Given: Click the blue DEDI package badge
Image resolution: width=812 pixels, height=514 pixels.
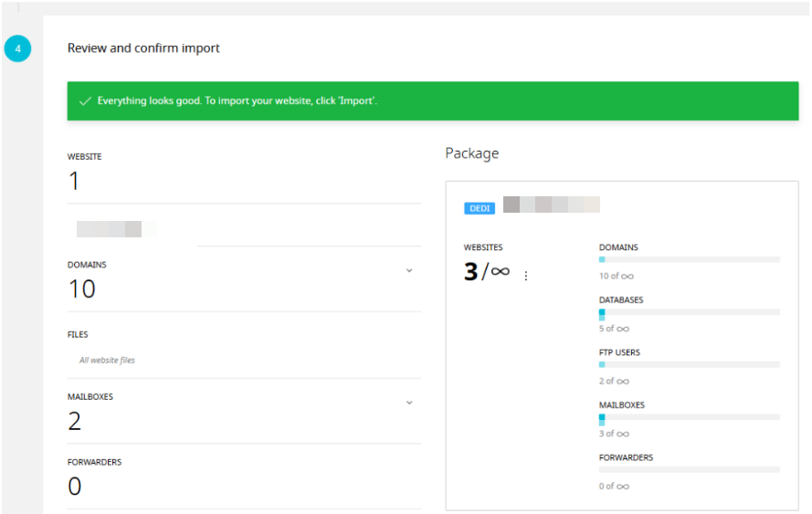Looking at the screenshot, I should click(479, 208).
